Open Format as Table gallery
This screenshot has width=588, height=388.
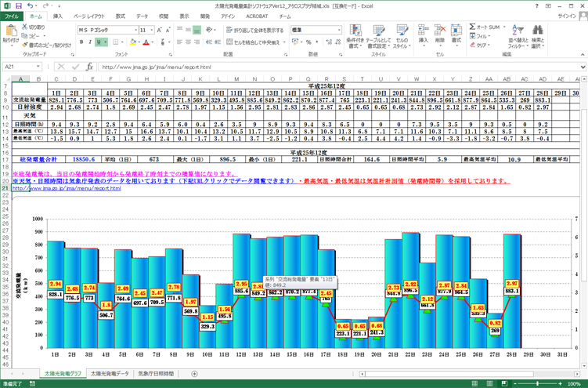378,36
